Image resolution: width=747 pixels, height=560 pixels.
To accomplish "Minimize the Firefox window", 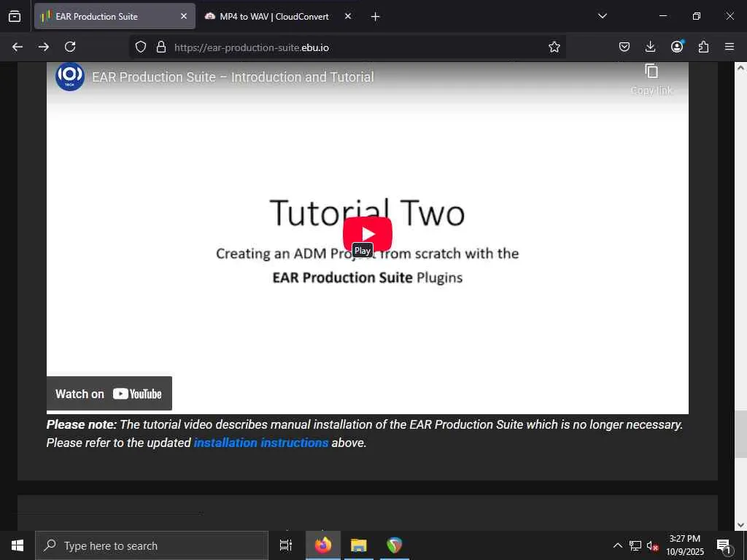I will pyautogui.click(x=663, y=16).
